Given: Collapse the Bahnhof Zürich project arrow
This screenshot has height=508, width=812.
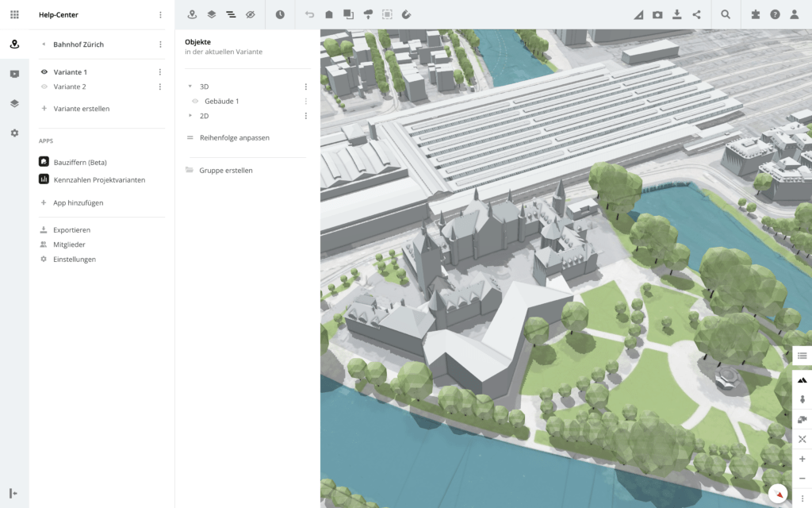Looking at the screenshot, I should click(44, 44).
